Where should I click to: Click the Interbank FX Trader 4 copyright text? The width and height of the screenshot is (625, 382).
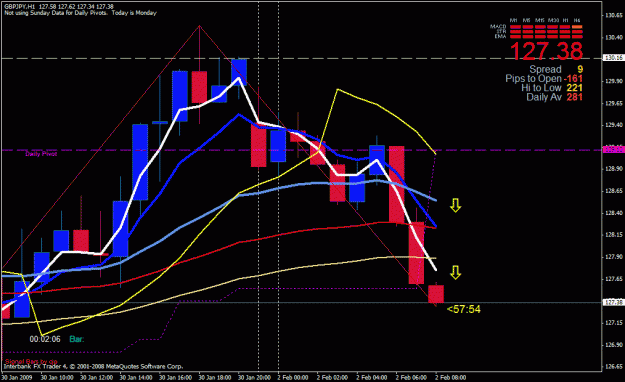93,366
